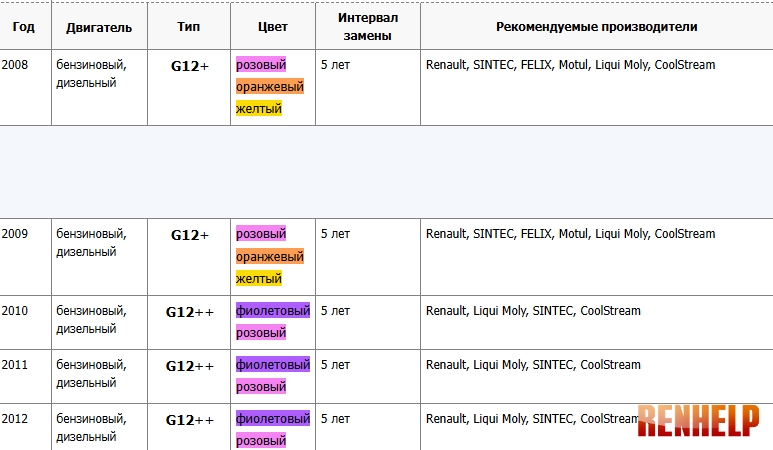Select violet "фиолетовый" highlight in 2010 row

(x=273, y=311)
